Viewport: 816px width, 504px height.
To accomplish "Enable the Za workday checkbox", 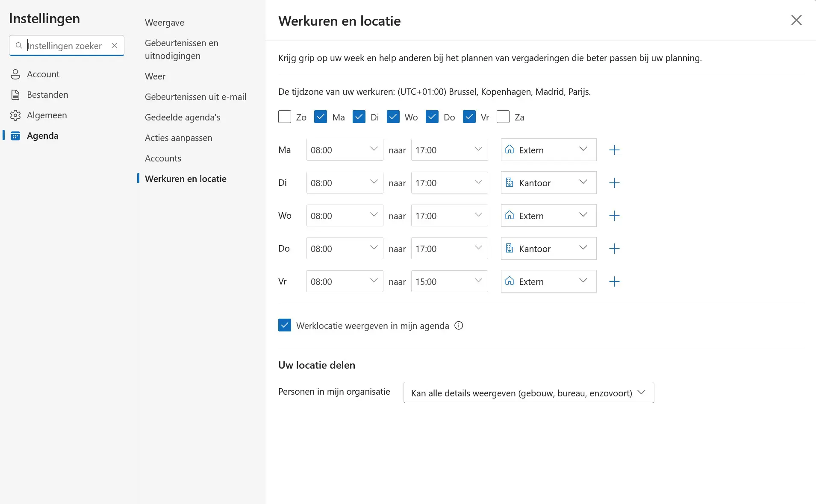I will click(503, 117).
